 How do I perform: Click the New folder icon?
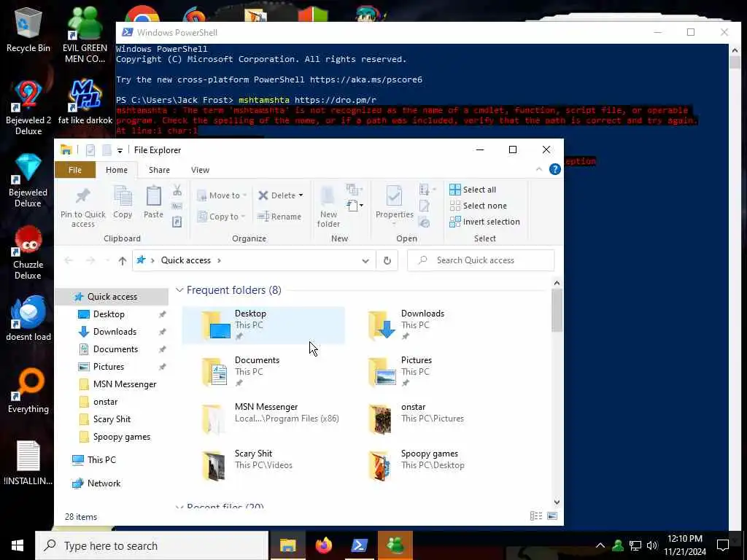coord(328,196)
